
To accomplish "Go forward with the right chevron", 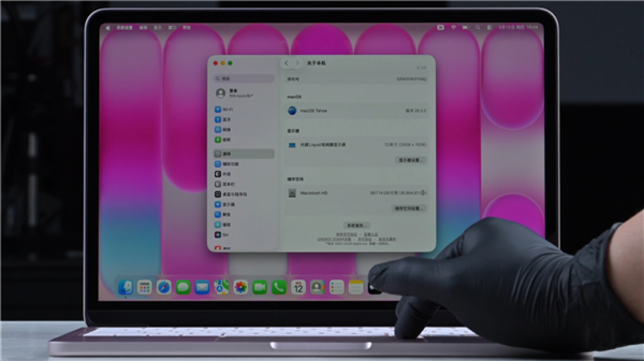I will pos(297,63).
